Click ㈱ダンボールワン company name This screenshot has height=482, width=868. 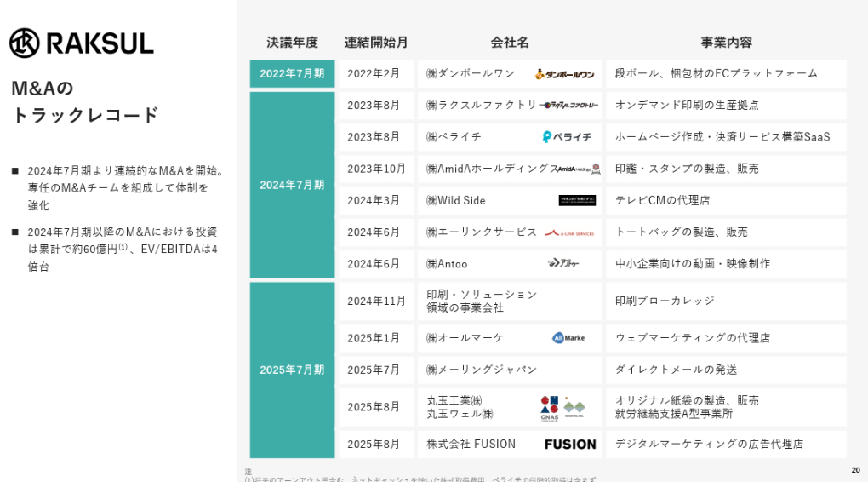click(471, 74)
